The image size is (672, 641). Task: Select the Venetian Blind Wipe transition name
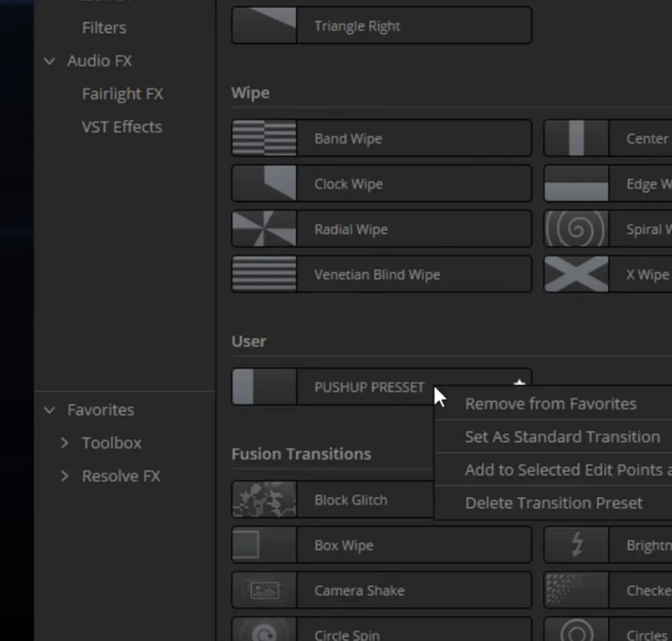tap(377, 275)
